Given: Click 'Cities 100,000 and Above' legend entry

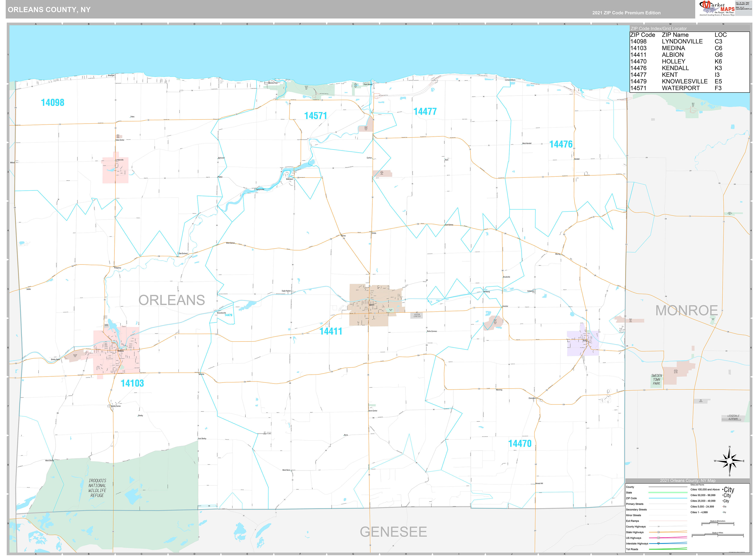Looking at the screenshot, I should coord(705,490).
